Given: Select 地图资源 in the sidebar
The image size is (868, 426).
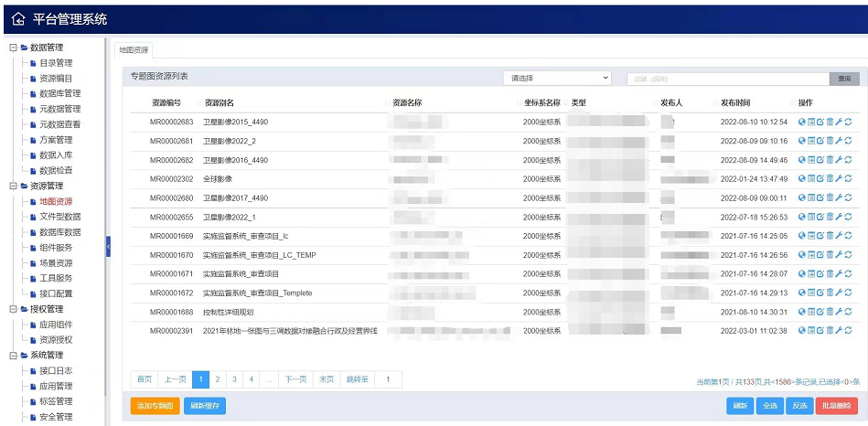Looking at the screenshot, I should 56,201.
